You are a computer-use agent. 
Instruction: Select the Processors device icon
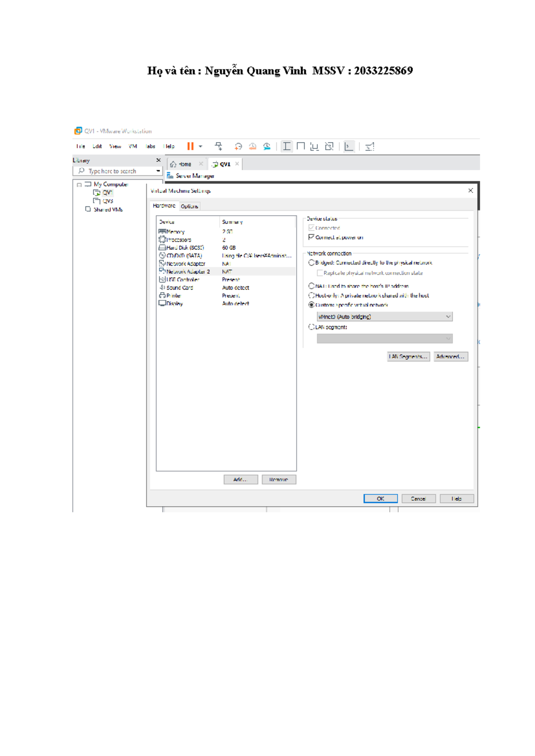(x=162, y=239)
